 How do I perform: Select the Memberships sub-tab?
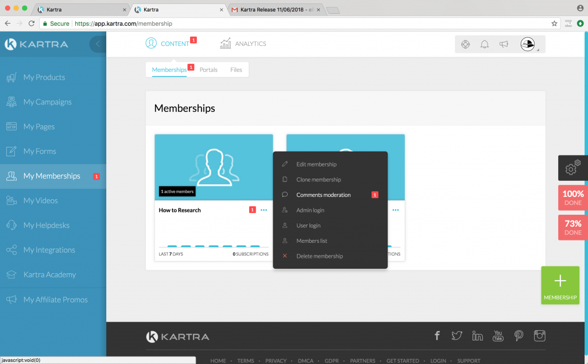[169, 69]
